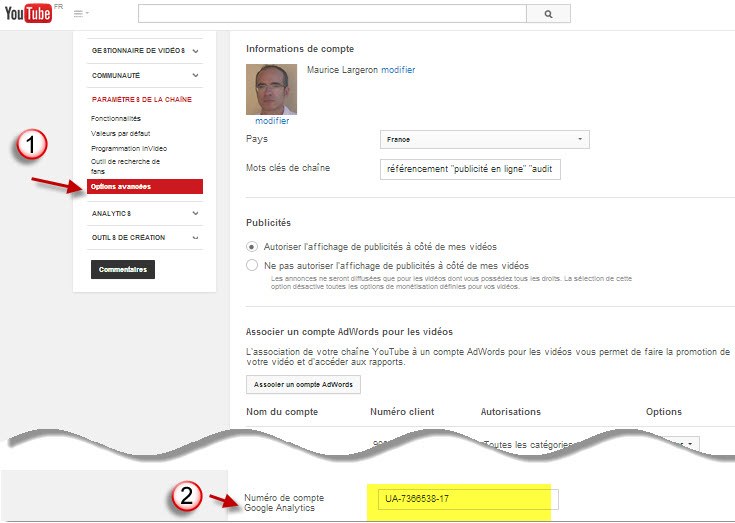Select Autoriser l'affichage de publicités radio
This screenshot has width=735, height=523.
(x=252, y=247)
